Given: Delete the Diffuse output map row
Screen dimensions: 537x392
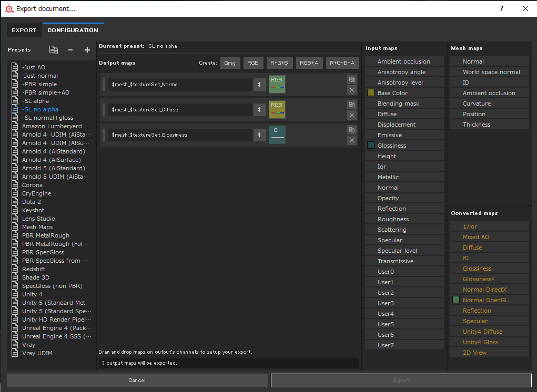Looking at the screenshot, I should click(x=352, y=115).
